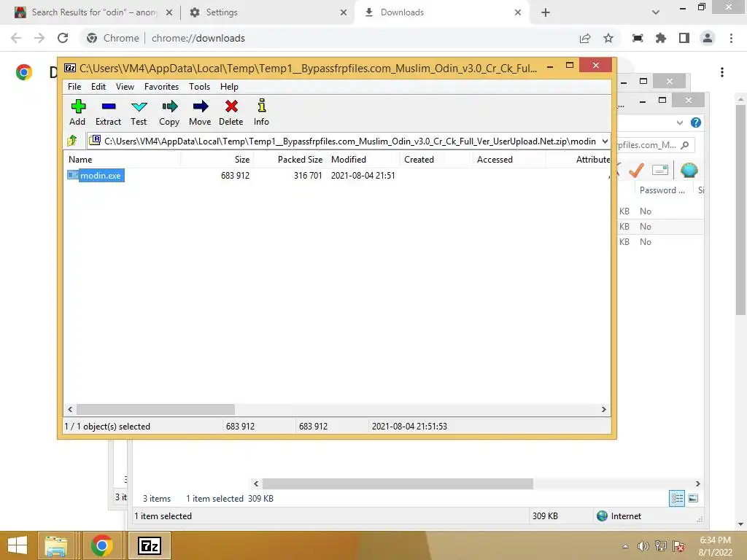Click the taskbar clock 6:34 PM
747x560 pixels.
[x=715, y=540]
